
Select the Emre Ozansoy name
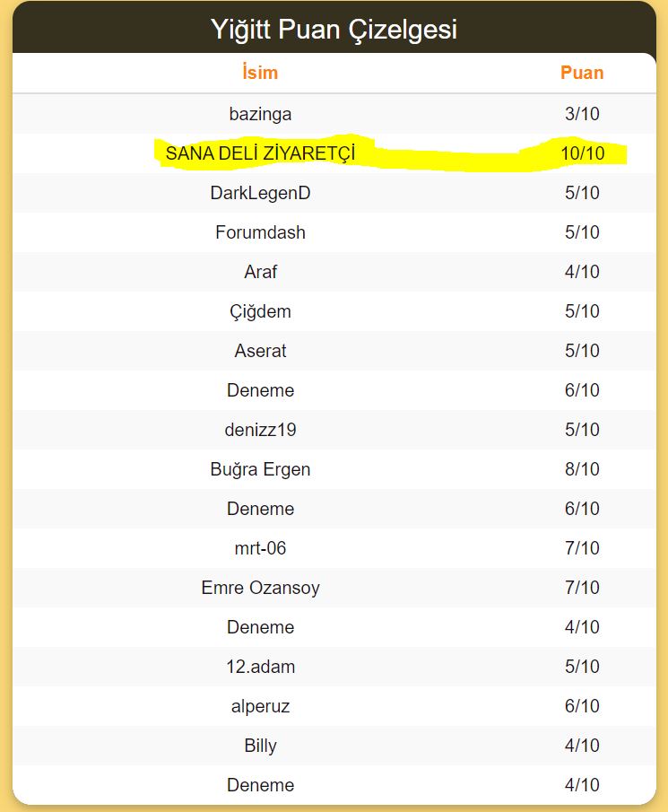260,588
